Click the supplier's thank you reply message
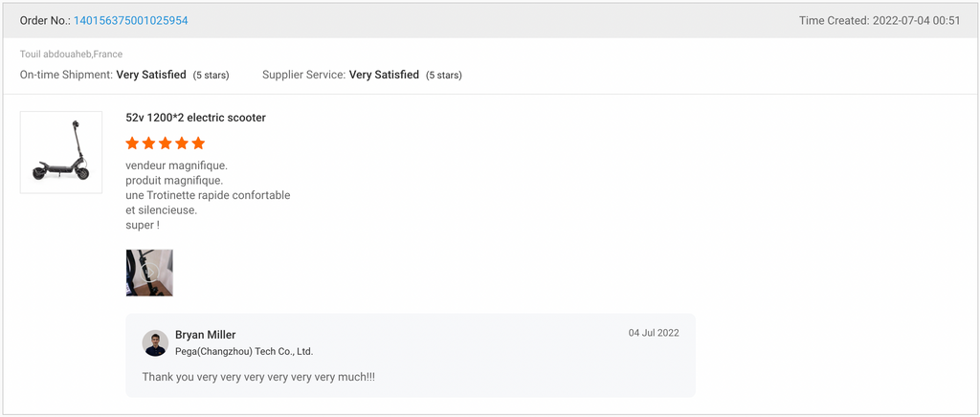Viewport: 980px width, 417px height. click(x=258, y=377)
